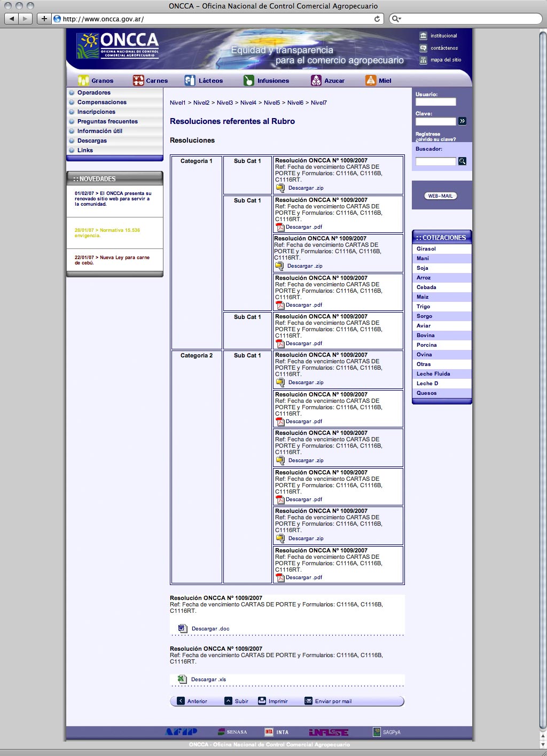Click the WEB-MAIL button
Screen dimensions: 547x756
click(x=441, y=196)
